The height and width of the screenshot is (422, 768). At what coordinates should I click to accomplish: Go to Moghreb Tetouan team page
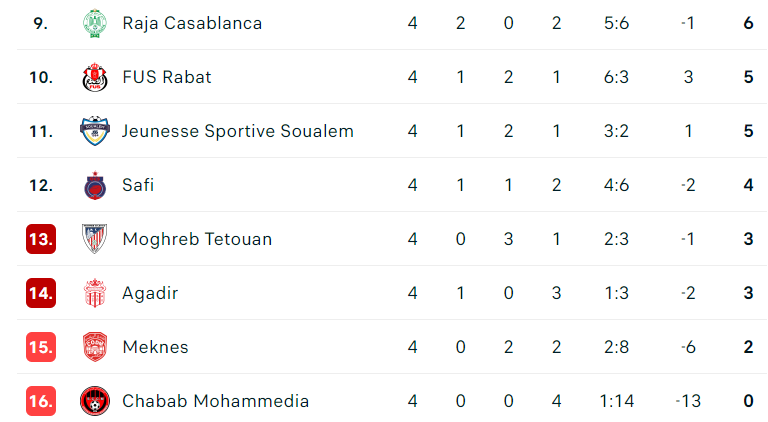pyautogui.click(x=197, y=239)
